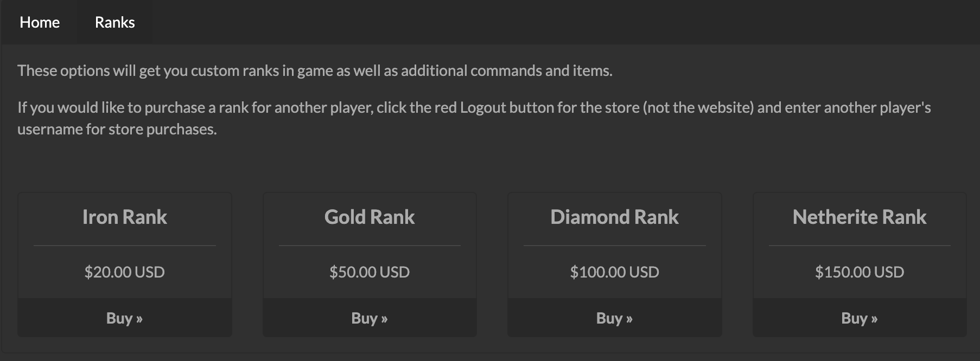Click the divider line under Diamond Rank
This screenshot has height=361, width=980.
615,246
